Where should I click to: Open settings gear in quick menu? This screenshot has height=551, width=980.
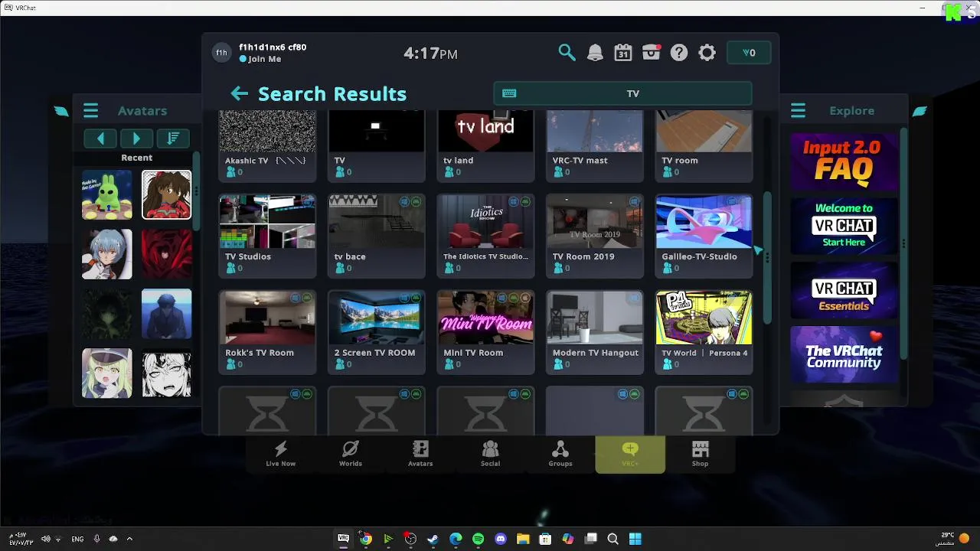point(707,53)
